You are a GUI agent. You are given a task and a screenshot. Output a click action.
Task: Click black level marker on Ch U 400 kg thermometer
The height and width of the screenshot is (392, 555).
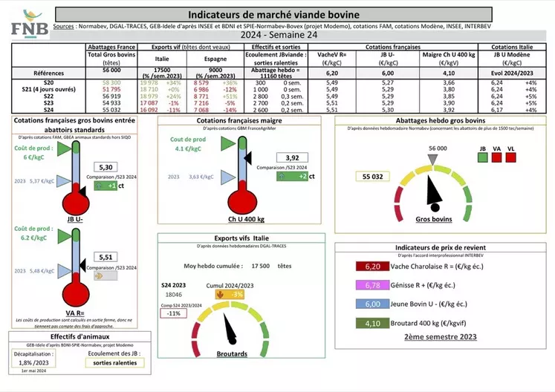pos(248,158)
